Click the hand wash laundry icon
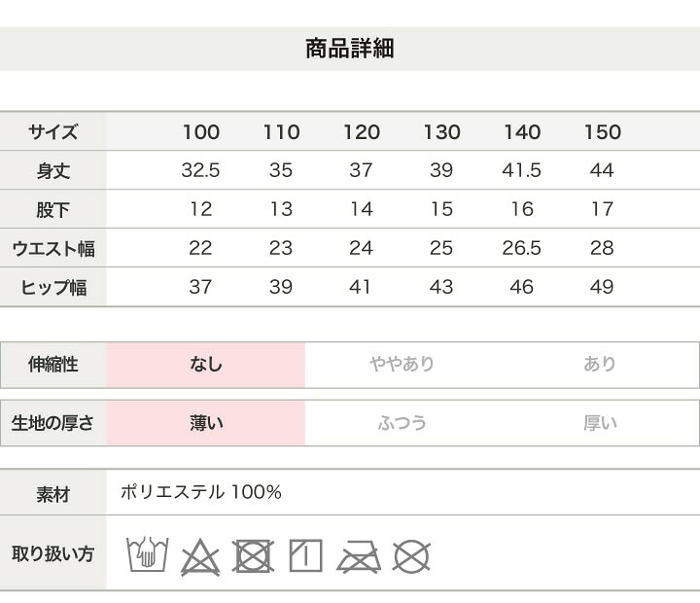700x603 pixels. pyautogui.click(x=148, y=554)
